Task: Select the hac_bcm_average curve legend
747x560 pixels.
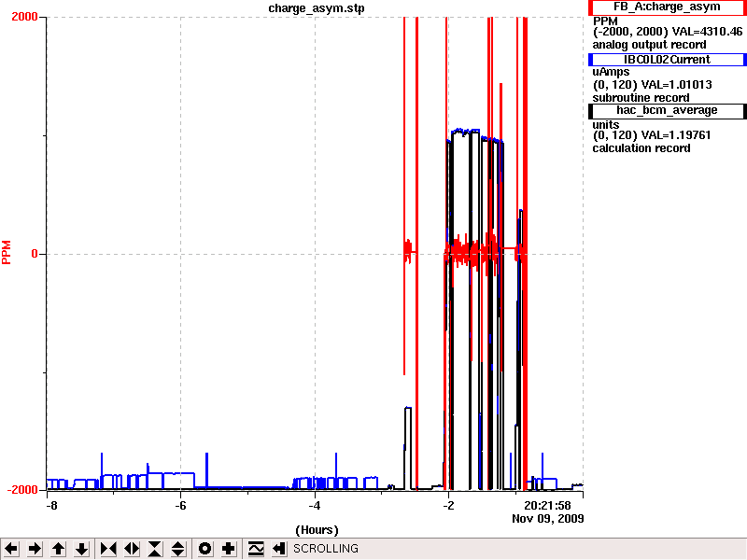Action: [x=667, y=110]
